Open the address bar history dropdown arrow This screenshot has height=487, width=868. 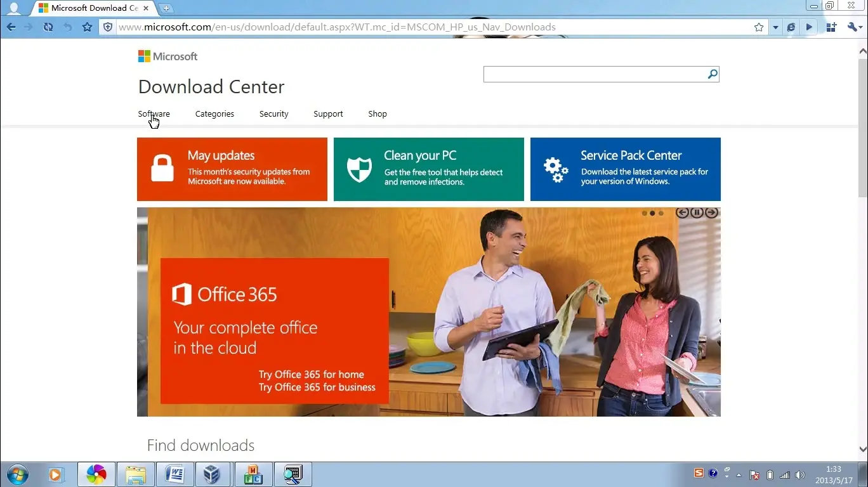[775, 28]
